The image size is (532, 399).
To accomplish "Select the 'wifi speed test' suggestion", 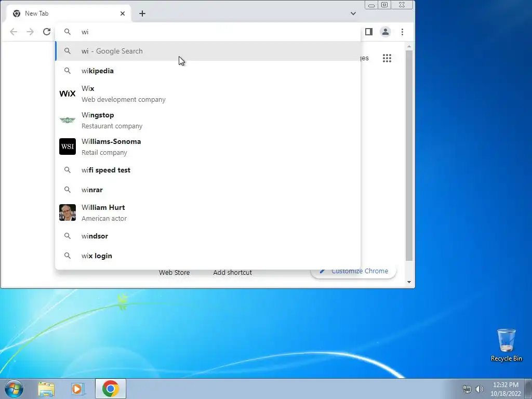I will coord(208,170).
